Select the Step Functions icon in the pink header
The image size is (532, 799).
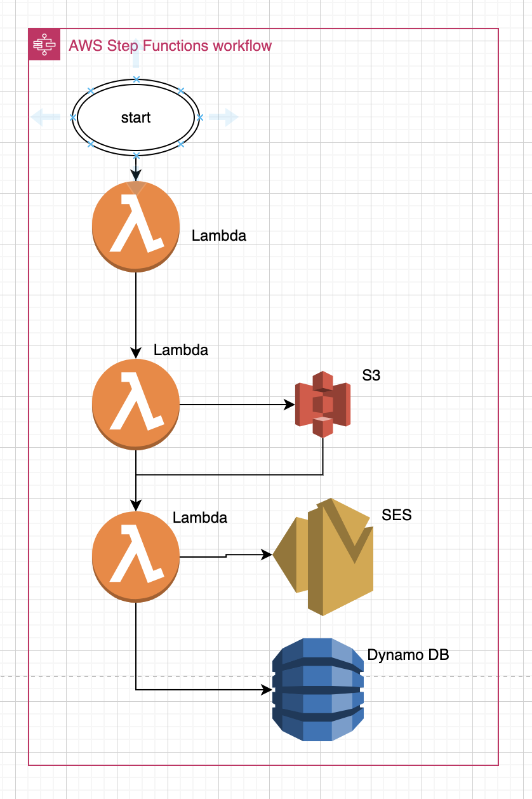click(44, 43)
